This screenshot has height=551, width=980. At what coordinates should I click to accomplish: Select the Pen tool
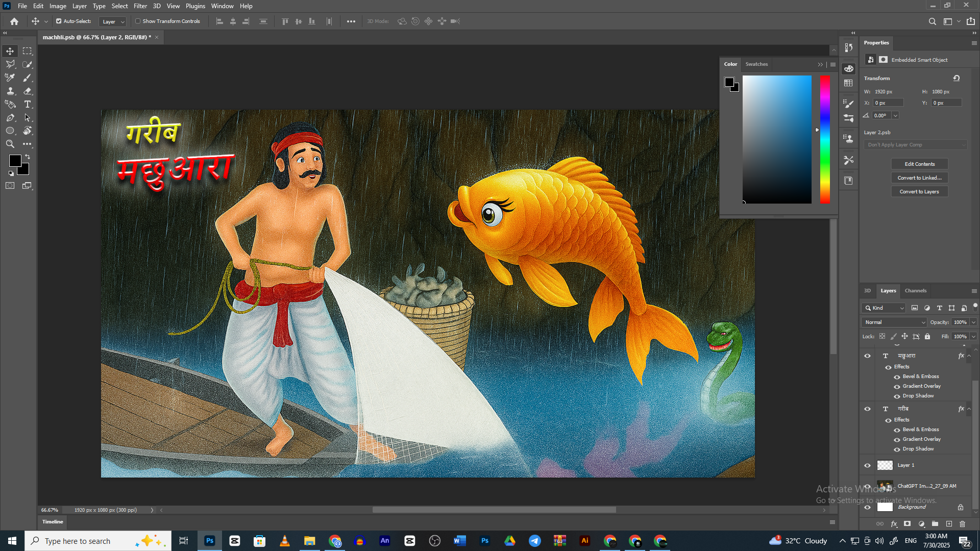click(x=10, y=117)
